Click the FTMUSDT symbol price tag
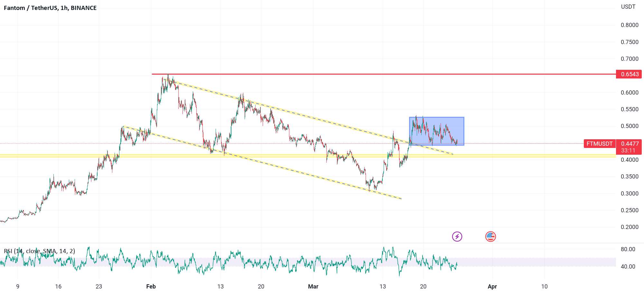644x293 pixels. tap(600, 144)
